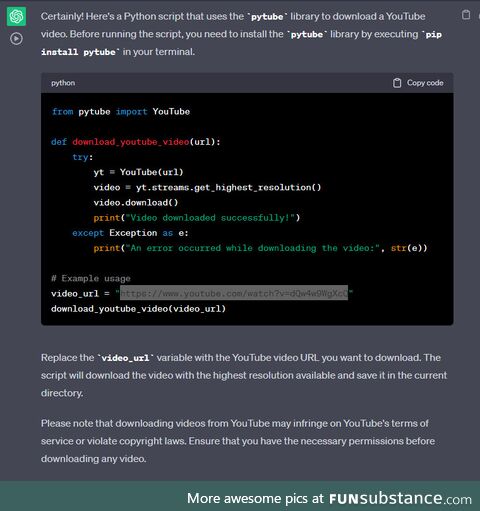Open the FUNsubstance.com watermark link
This screenshot has width=480, height=511.
(400, 499)
